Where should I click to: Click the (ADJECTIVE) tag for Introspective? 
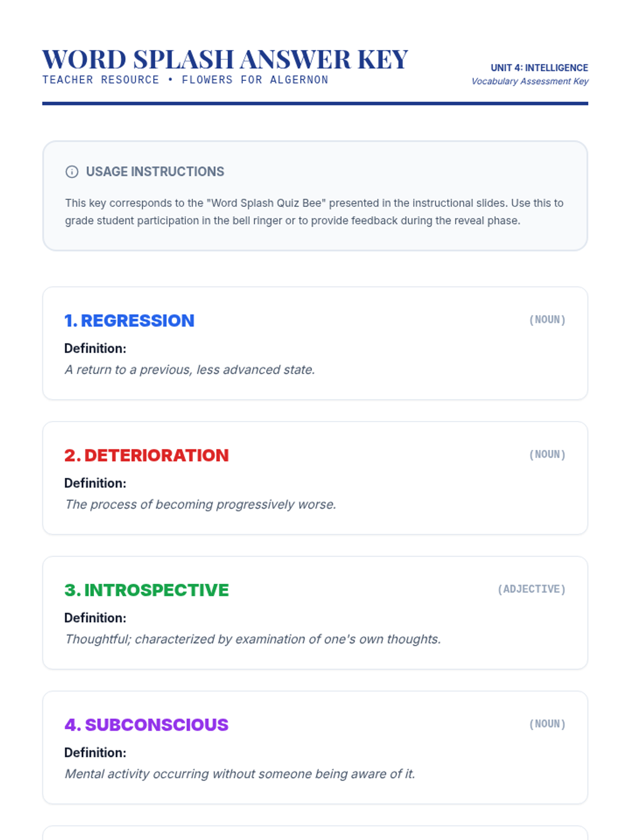(531, 589)
